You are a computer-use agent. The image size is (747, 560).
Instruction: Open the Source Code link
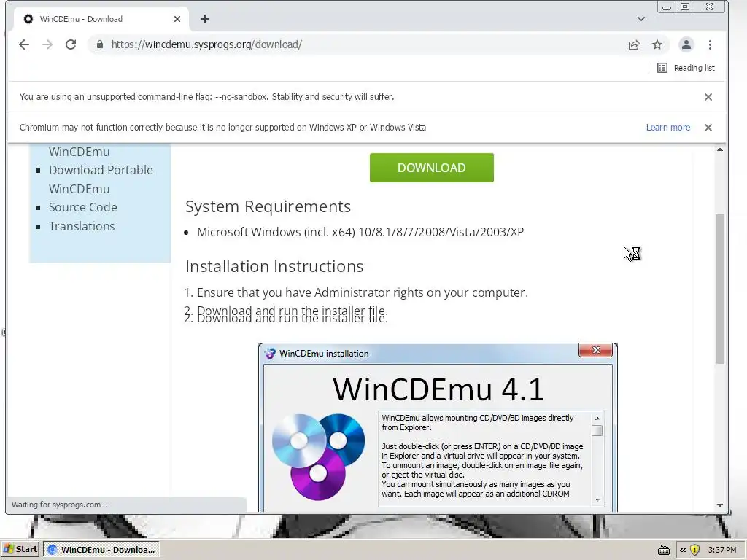click(83, 207)
